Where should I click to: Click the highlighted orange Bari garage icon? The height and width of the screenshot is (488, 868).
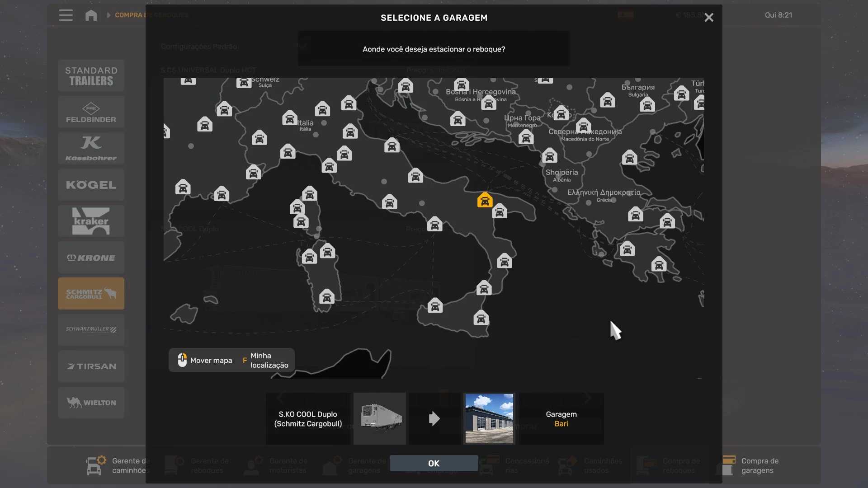pos(485,200)
